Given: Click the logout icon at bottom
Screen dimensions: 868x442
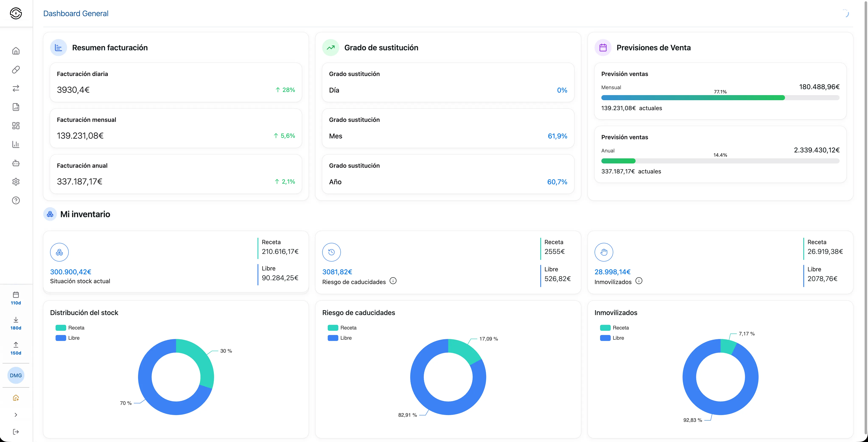Looking at the screenshot, I should point(16,432).
